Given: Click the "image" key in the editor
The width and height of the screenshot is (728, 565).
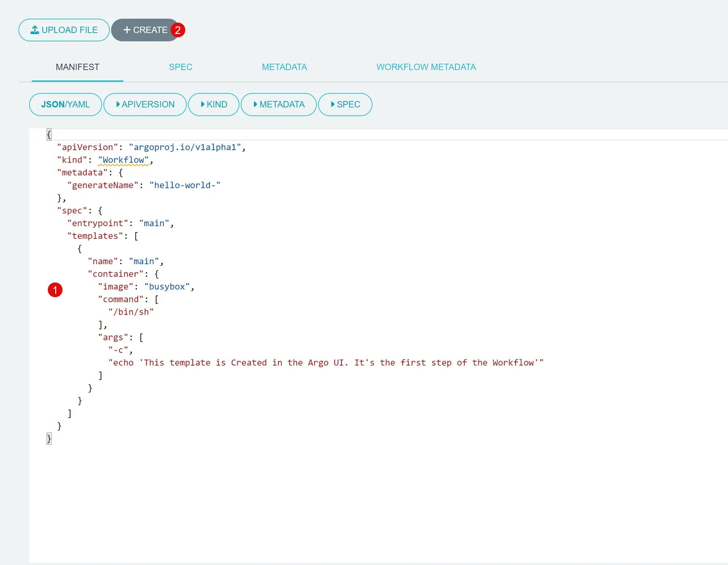Looking at the screenshot, I should coord(116,287).
